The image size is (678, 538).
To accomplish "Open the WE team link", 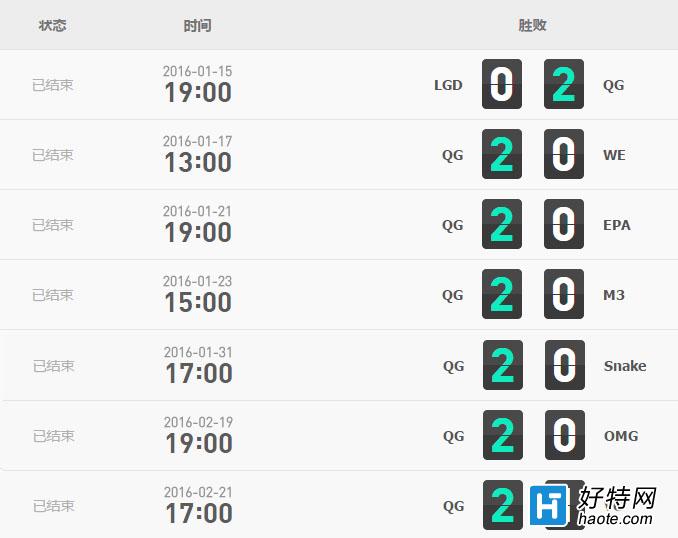I will tap(614, 155).
